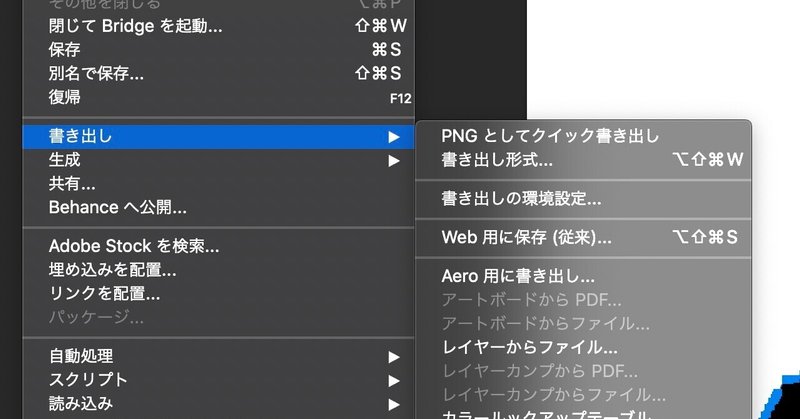Choose PNG としてクイック書き出し
The width and height of the screenshot is (800, 419).
pos(584,136)
